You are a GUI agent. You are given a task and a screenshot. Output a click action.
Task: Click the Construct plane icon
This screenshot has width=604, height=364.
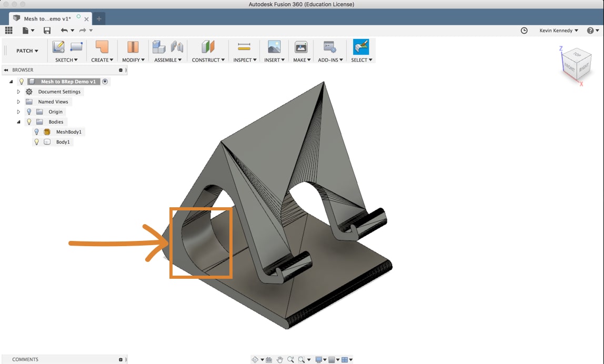tap(208, 47)
